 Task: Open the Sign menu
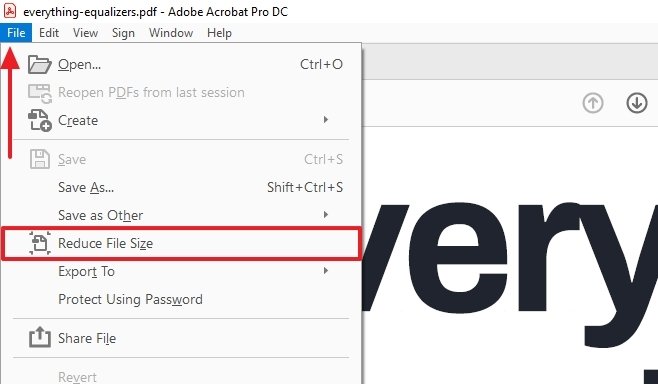point(123,33)
